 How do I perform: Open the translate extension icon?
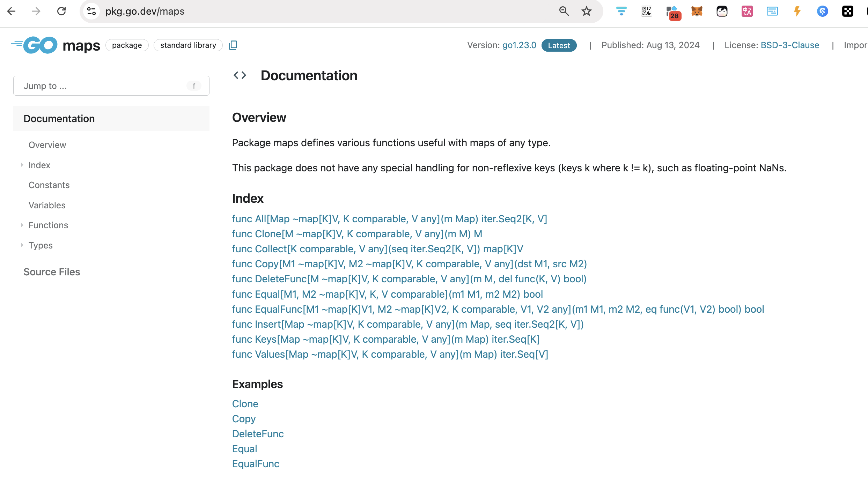(x=747, y=12)
